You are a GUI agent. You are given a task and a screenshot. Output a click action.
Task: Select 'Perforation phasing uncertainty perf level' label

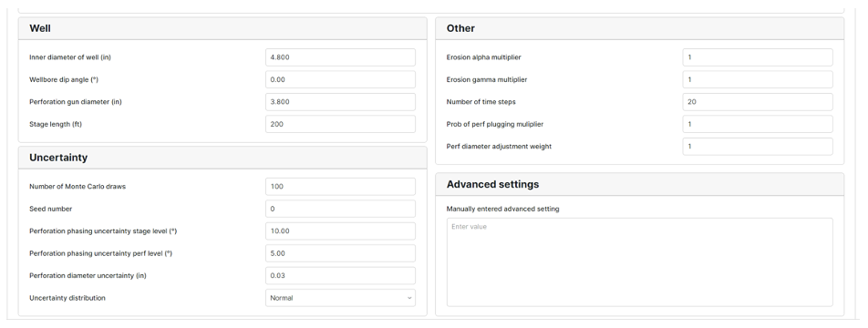[100, 253]
